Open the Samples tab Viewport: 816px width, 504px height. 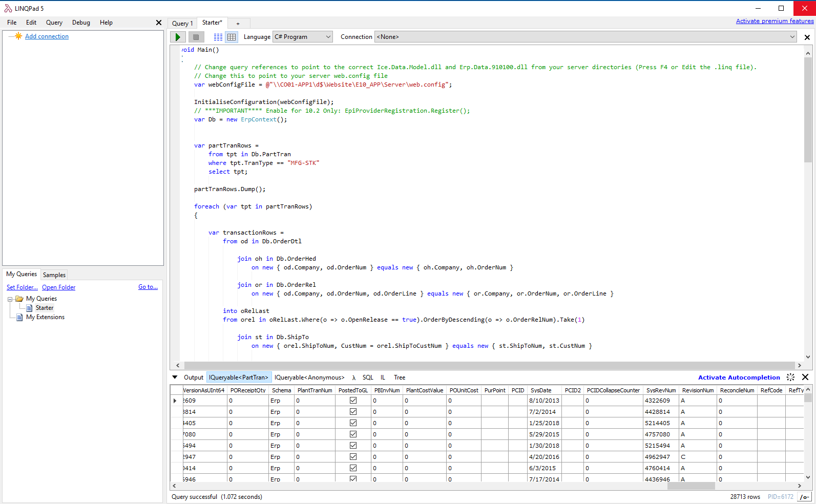tap(54, 275)
